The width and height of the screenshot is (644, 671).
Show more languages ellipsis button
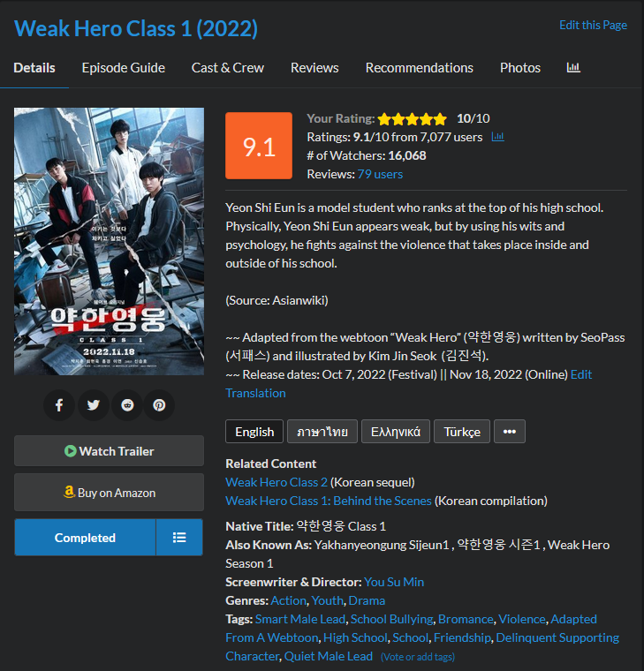[x=510, y=432]
